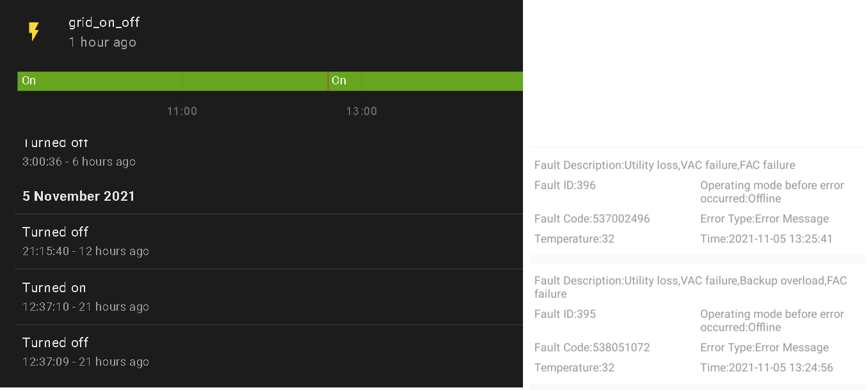This screenshot has height=390, width=868.
Task: Select the 3:00:36 Turned off entry
Action: coord(79,153)
